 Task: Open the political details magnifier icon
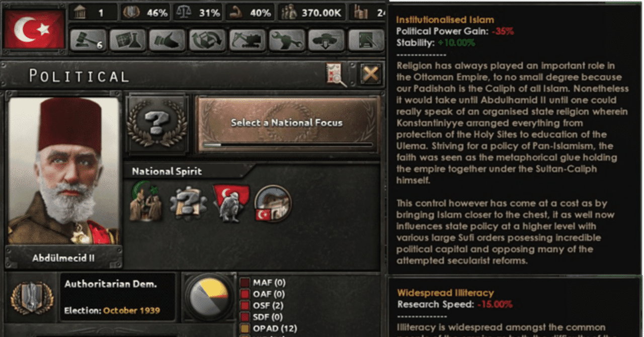coord(336,75)
